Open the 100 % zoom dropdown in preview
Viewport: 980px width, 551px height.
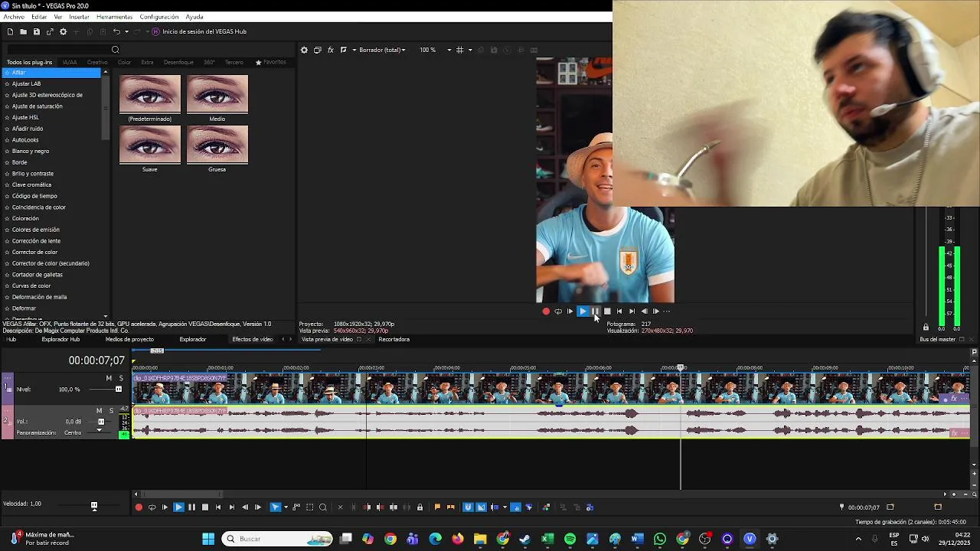pos(435,50)
